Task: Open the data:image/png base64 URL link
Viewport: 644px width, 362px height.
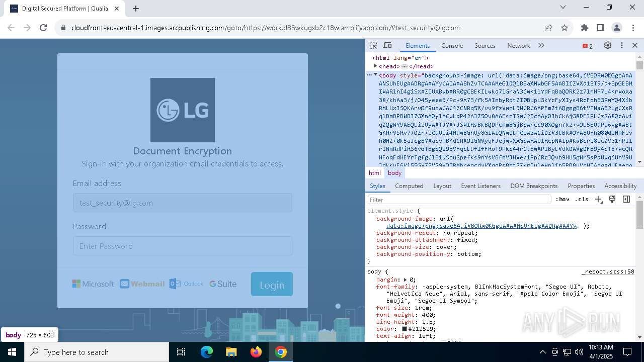Action: tap(483, 226)
